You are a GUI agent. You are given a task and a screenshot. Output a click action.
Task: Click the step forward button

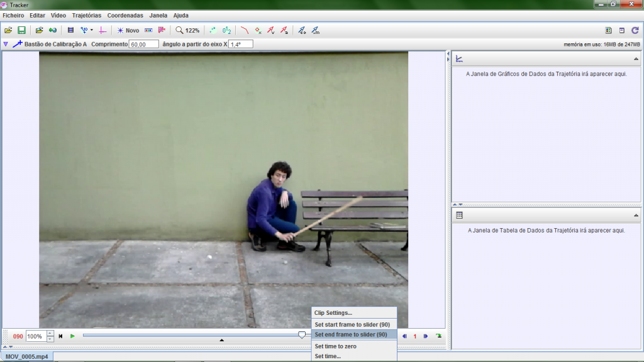pos(426,336)
